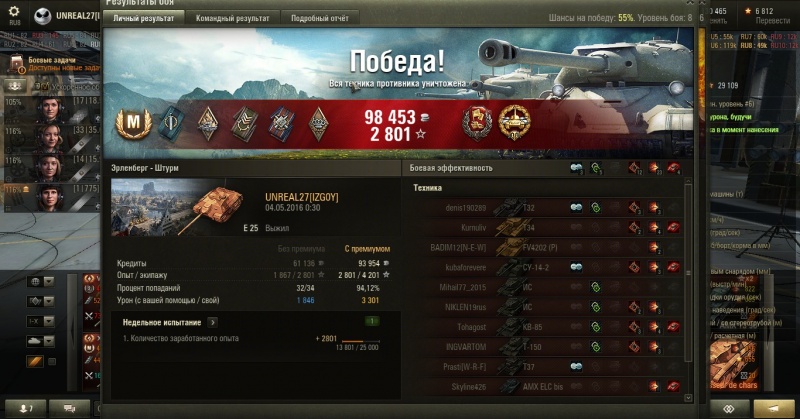Click the orange camouflage paint icon
The image size is (800, 419).
tap(35, 361)
